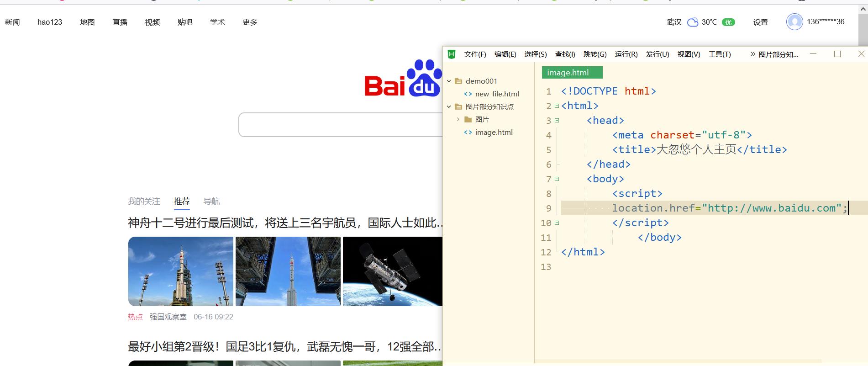Open the 贴吧 link

click(x=185, y=22)
